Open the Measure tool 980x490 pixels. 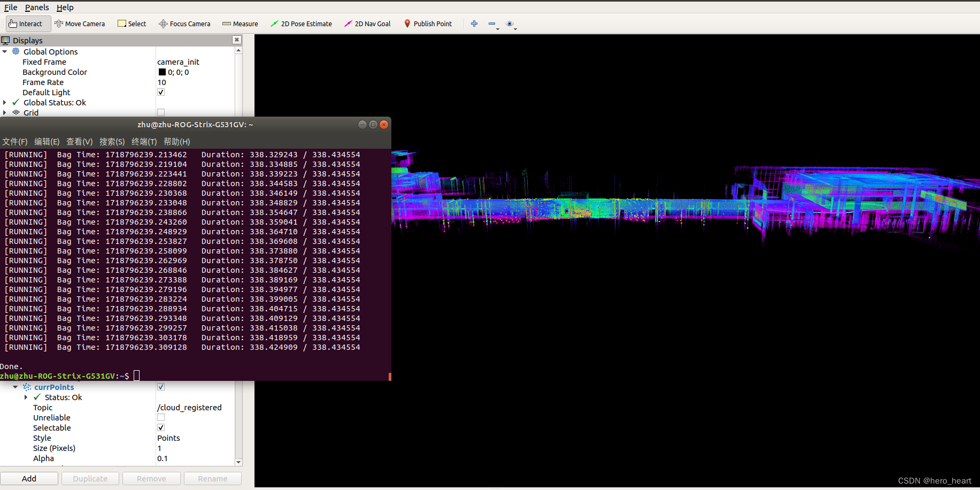coord(240,24)
